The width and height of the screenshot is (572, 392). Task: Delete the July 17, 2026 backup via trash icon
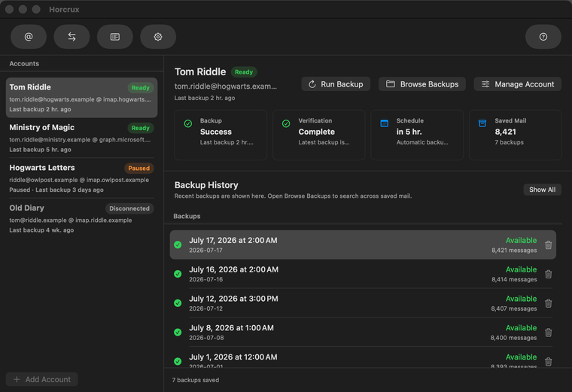click(548, 245)
